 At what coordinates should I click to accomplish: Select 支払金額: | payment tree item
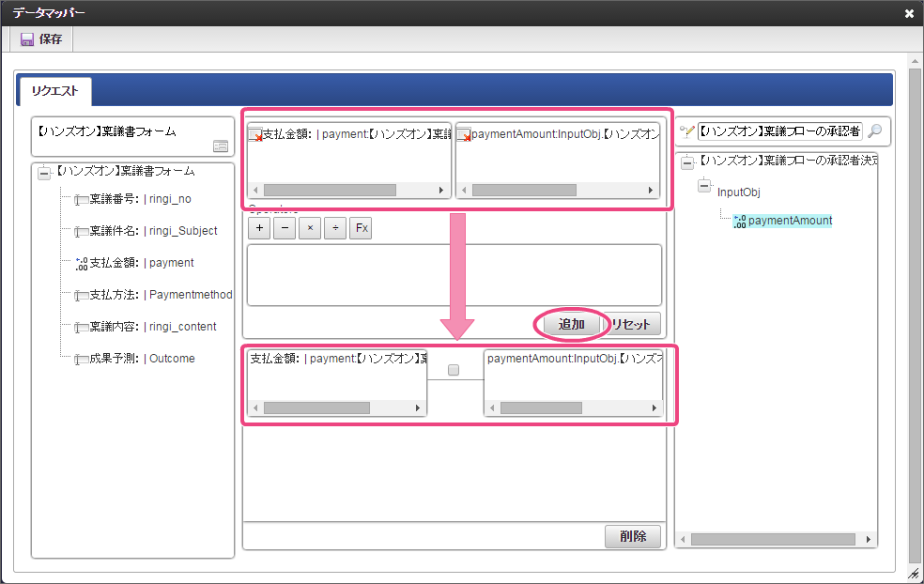click(142, 263)
